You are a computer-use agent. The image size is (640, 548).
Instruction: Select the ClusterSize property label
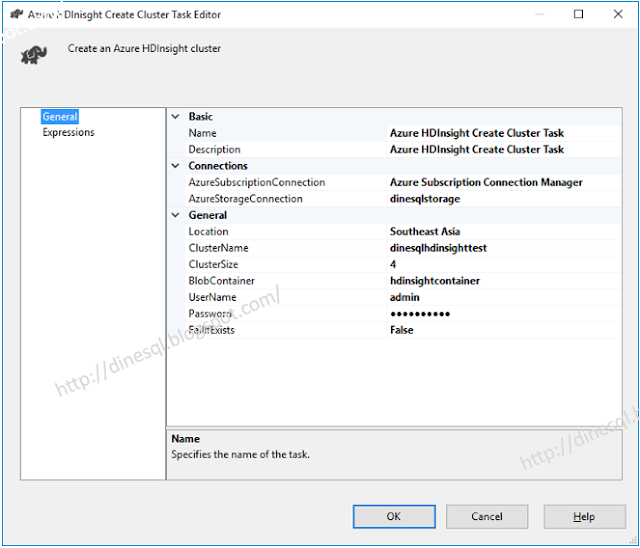click(213, 264)
